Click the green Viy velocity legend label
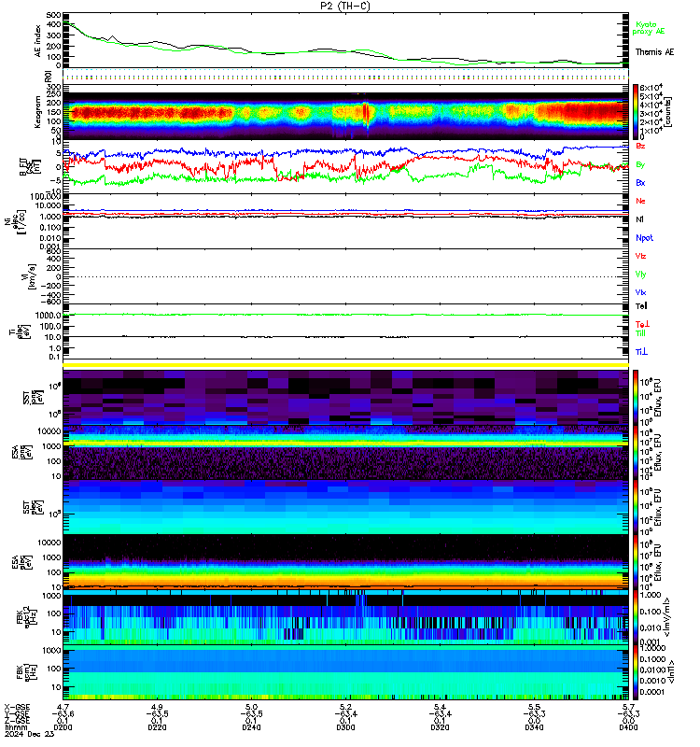700x747 pixels. [x=640, y=275]
